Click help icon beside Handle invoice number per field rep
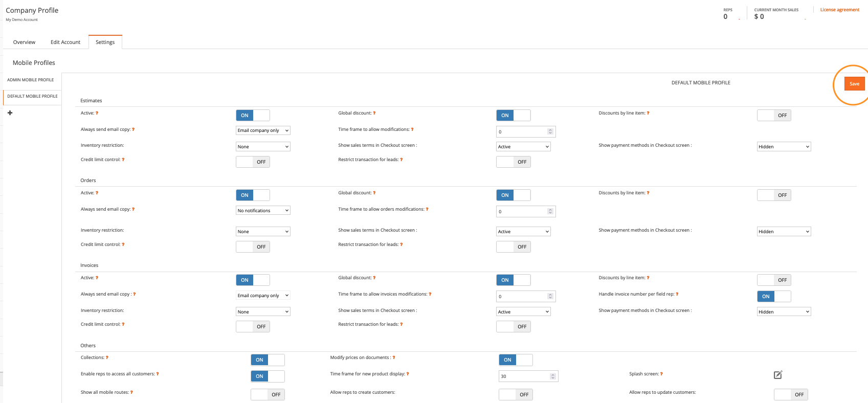 point(677,294)
